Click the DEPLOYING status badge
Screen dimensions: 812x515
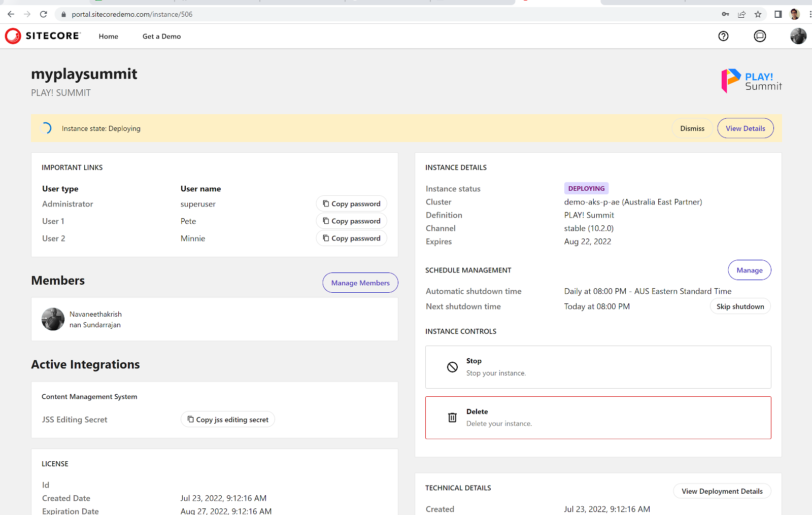click(x=586, y=188)
